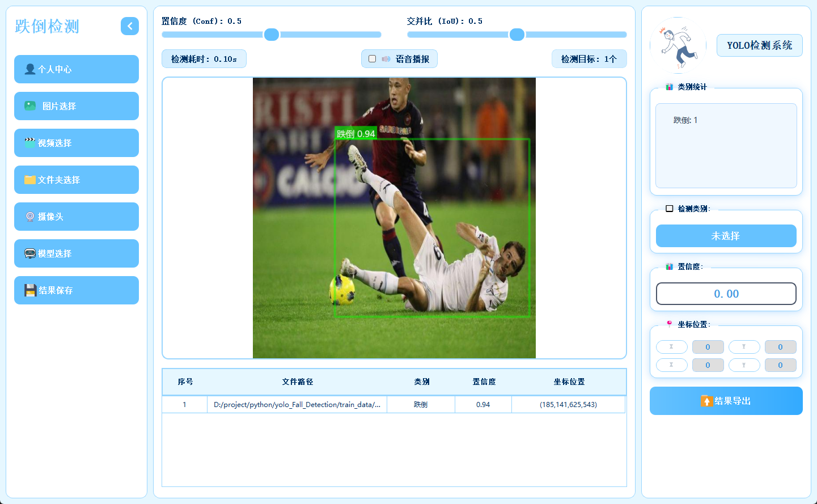Enable the 语音播报 checkbox
This screenshot has width=817, height=504.
pyautogui.click(x=372, y=59)
